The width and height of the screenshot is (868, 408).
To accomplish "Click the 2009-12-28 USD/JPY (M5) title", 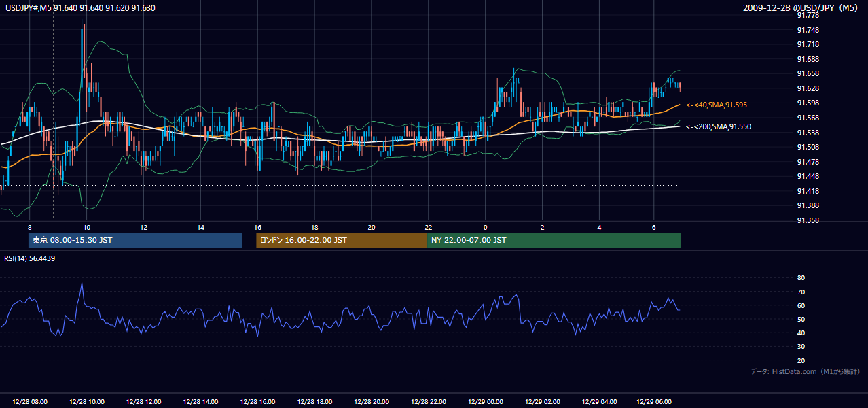I will pos(801,8).
